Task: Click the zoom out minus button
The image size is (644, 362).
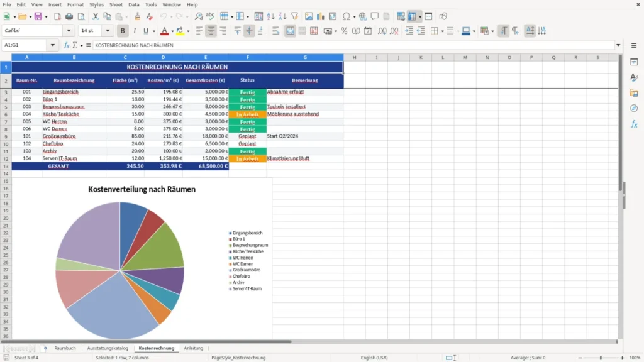Action: pos(580,358)
